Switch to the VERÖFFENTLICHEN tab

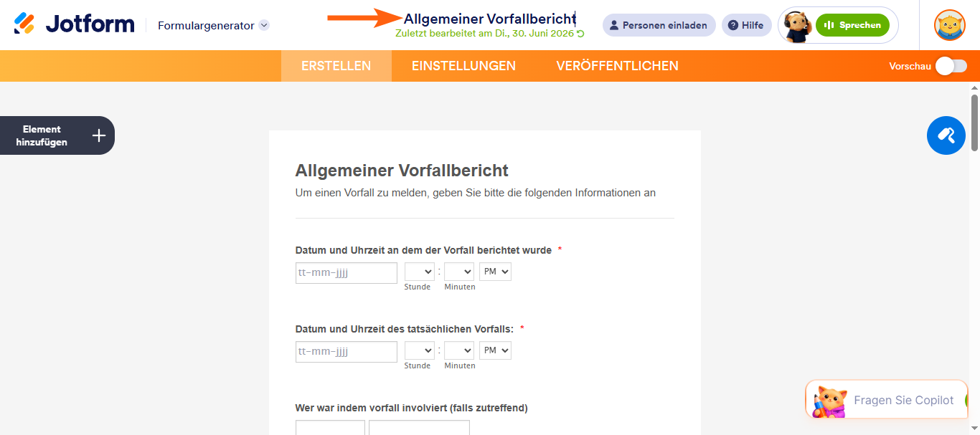click(x=617, y=66)
